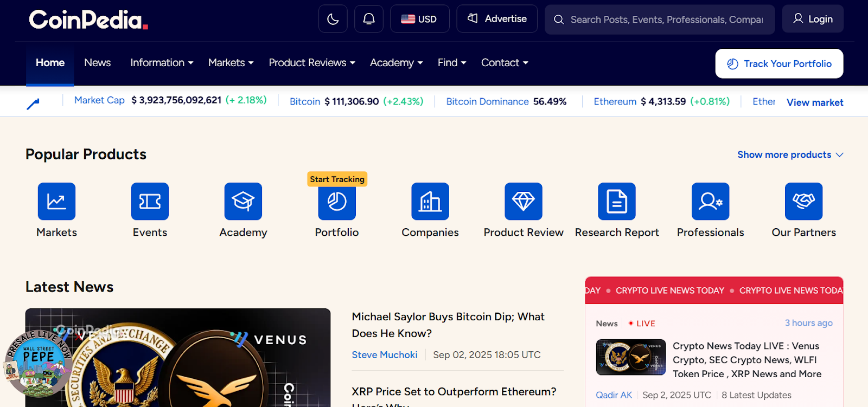Click the LIVE indicator label
Viewport: 868px width, 407px height.
(642, 324)
